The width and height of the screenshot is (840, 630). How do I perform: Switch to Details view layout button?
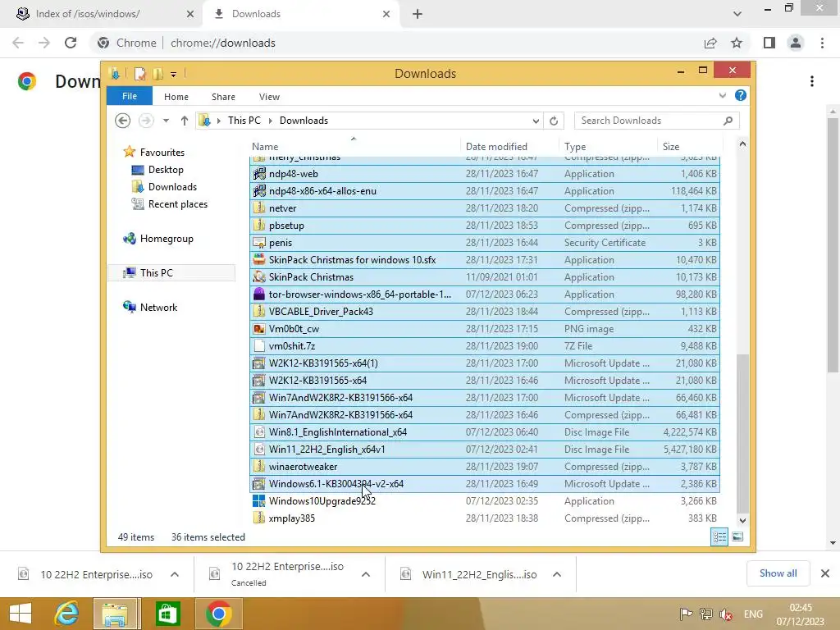719,536
